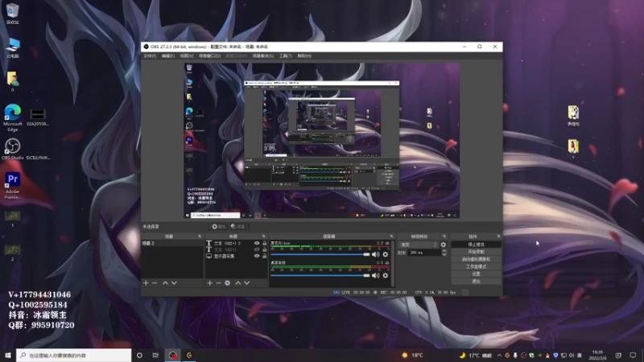Viewport: 644px width, 362px height.
Task: Add a new source with the plus icon in the Sources dock
Action: pyautogui.click(x=210, y=283)
